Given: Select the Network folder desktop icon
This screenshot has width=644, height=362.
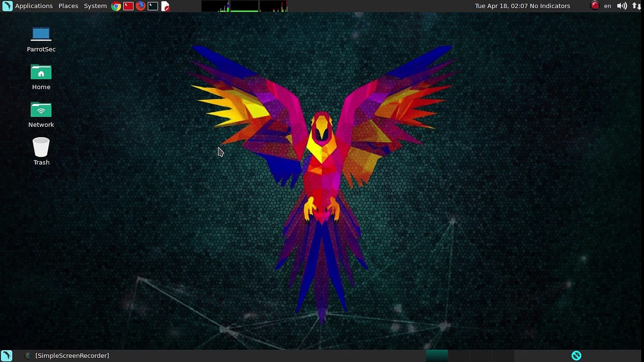Looking at the screenshot, I should click(41, 115).
